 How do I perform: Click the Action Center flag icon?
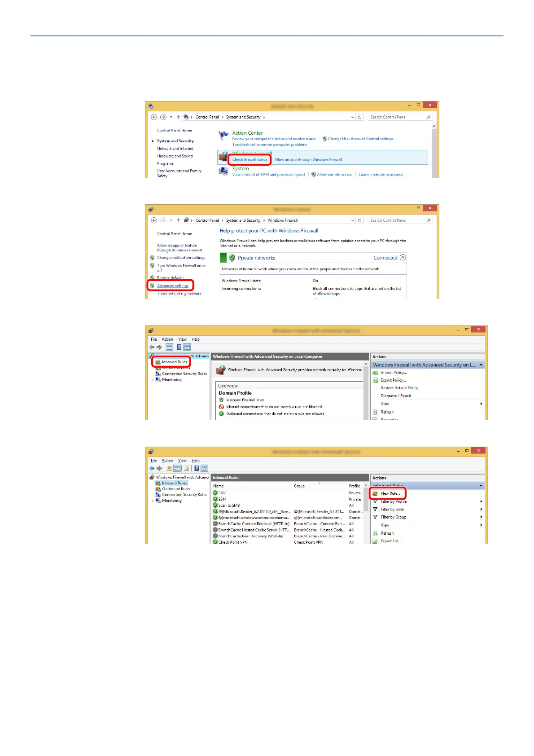pos(223,135)
